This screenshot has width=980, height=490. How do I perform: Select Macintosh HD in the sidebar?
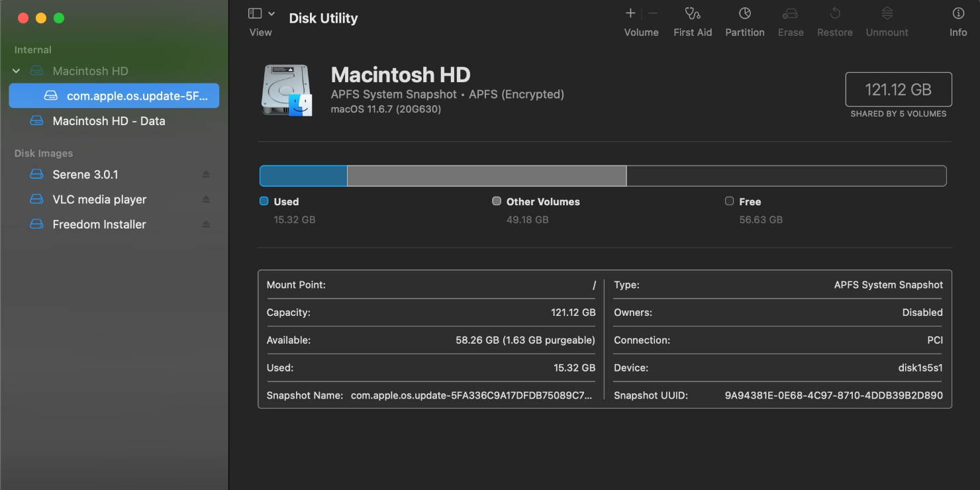(90, 71)
